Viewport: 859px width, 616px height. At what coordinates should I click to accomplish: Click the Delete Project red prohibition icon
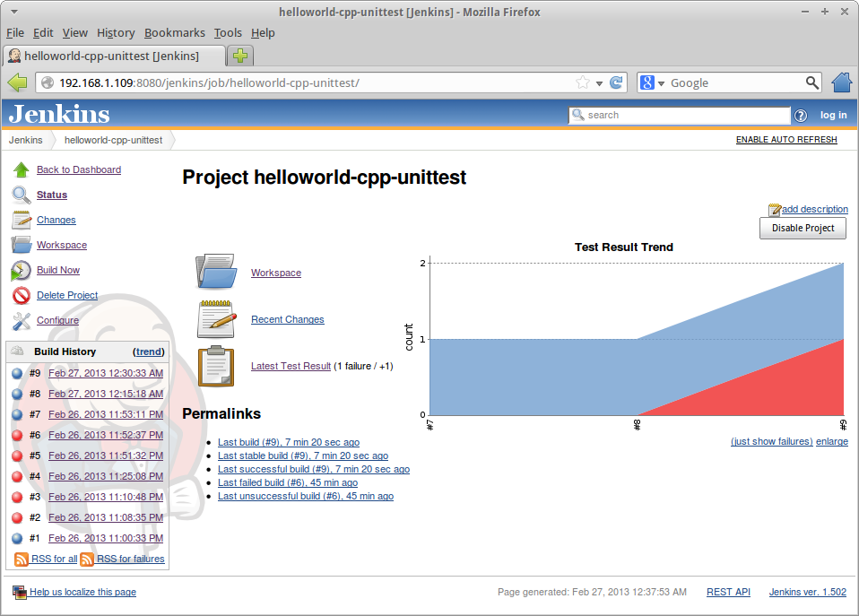click(22, 295)
